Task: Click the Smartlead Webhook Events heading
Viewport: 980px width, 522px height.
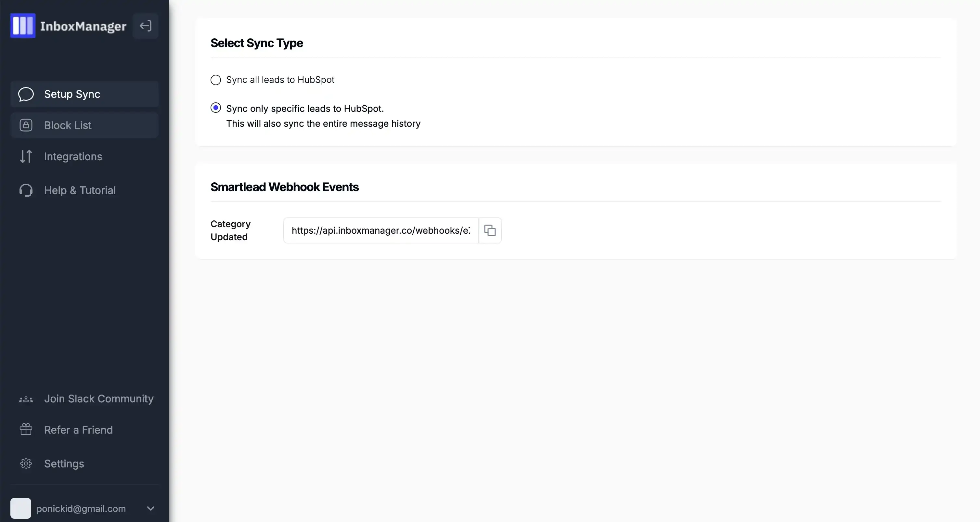Action: pyautogui.click(x=285, y=187)
